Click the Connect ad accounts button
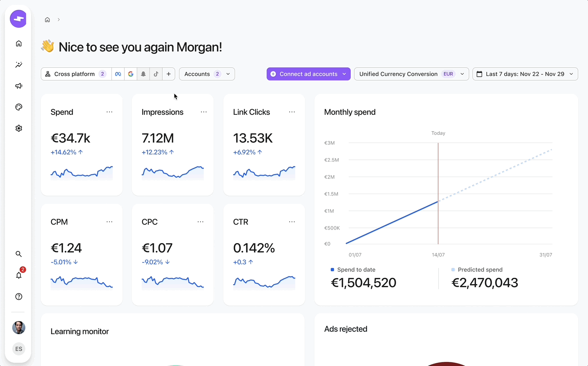Viewport: 588px width, 366px height. click(309, 74)
